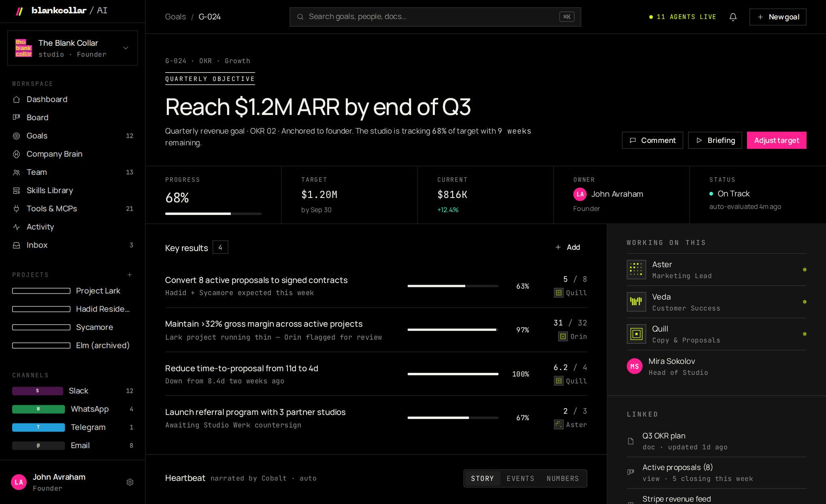Open the Sycamore project
This screenshot has height=504, width=826.
72,327
